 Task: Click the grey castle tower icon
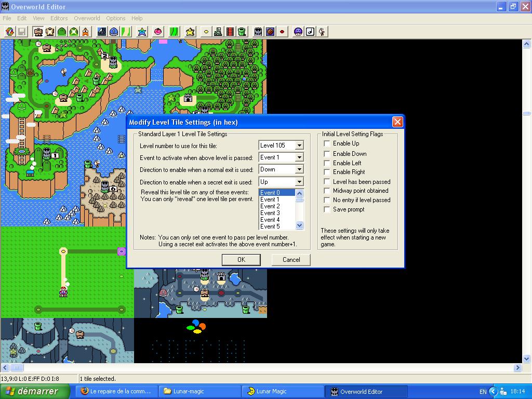pos(258,32)
